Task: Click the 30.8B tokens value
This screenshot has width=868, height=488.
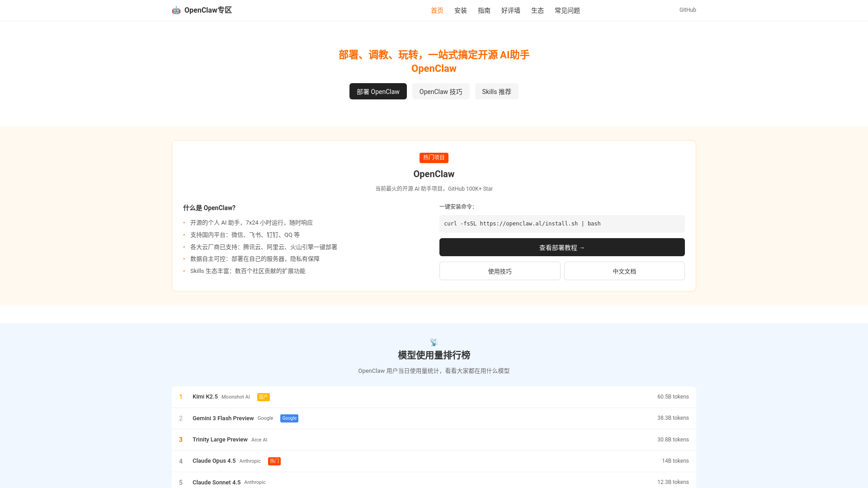Action: click(673, 440)
